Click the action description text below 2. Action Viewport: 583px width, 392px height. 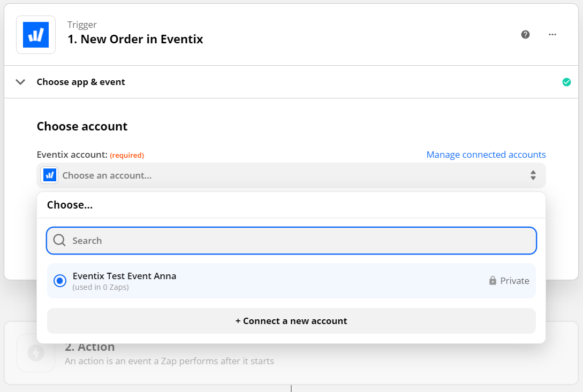[x=169, y=361]
